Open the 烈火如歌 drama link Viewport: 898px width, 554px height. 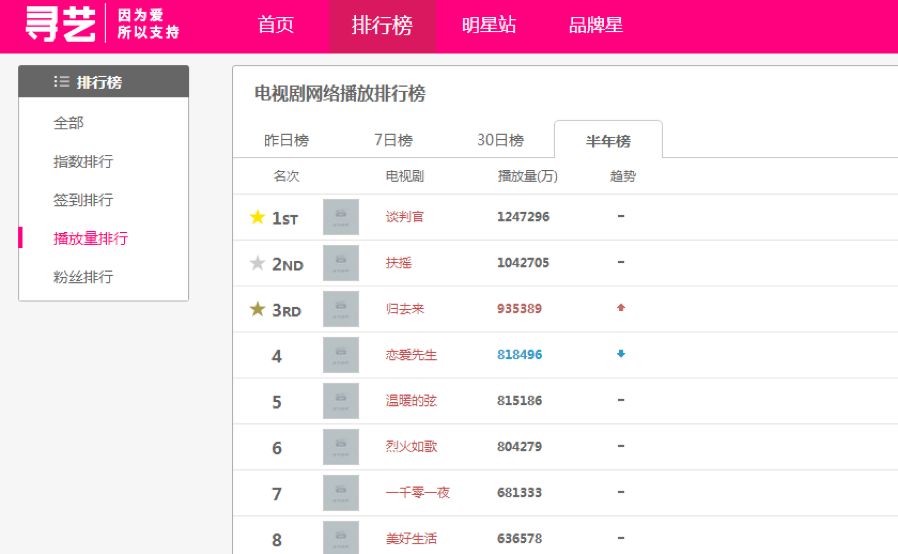(x=411, y=446)
